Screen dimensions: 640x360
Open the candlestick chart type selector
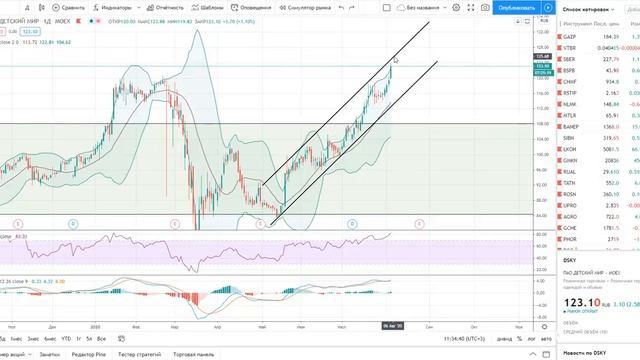click(42, 8)
